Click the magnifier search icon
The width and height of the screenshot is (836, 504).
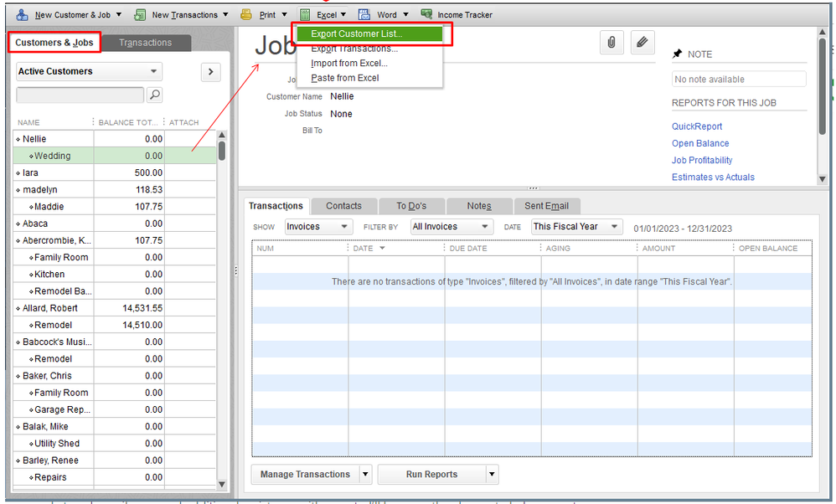[155, 95]
